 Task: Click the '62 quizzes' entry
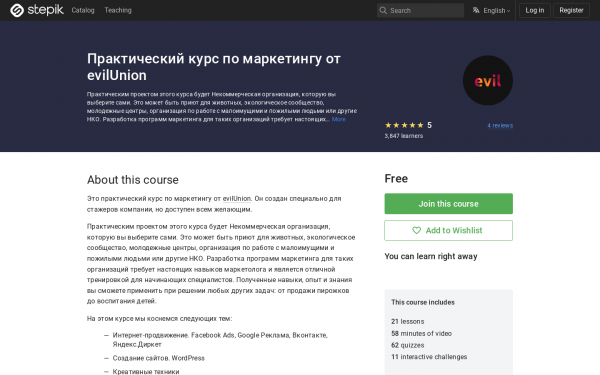point(408,345)
